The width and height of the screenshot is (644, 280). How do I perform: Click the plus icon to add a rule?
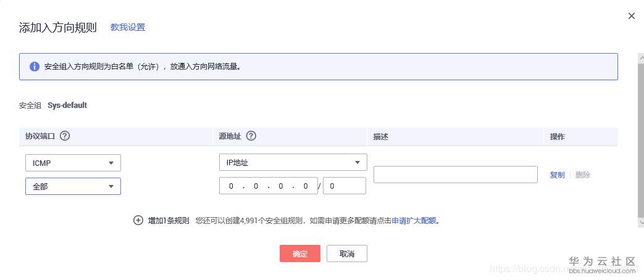pyautogui.click(x=138, y=220)
